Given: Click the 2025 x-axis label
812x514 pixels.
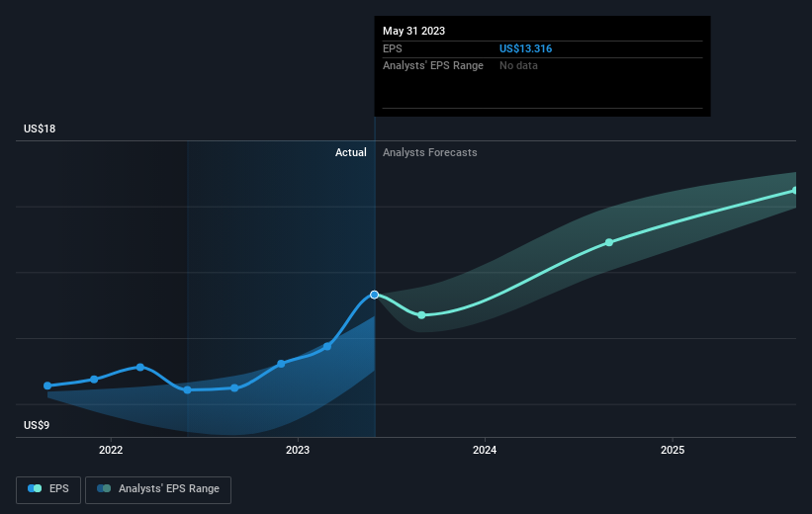Looking at the screenshot, I should [673, 450].
